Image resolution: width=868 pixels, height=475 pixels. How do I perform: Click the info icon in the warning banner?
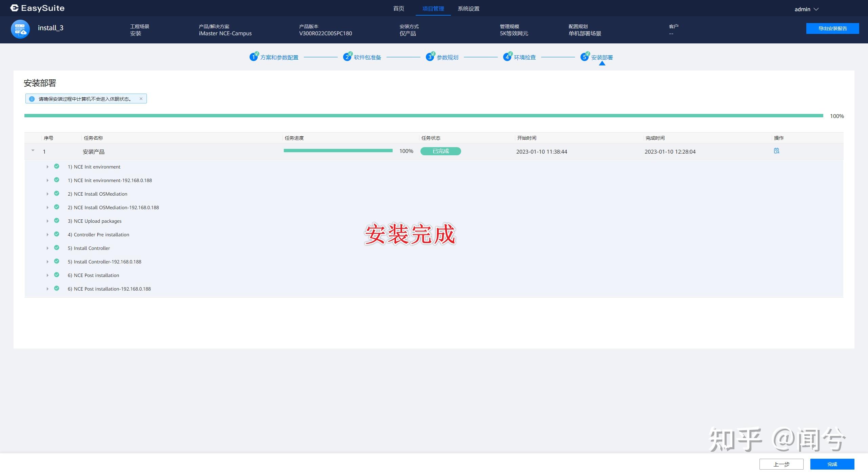(x=32, y=98)
